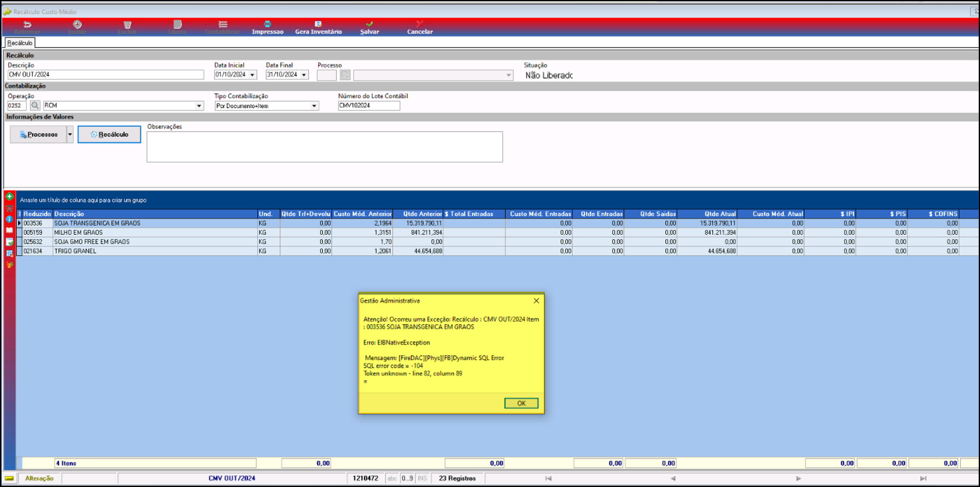Click green plus icon in grid sidebar
The height and width of the screenshot is (487, 980).
pos(9,197)
